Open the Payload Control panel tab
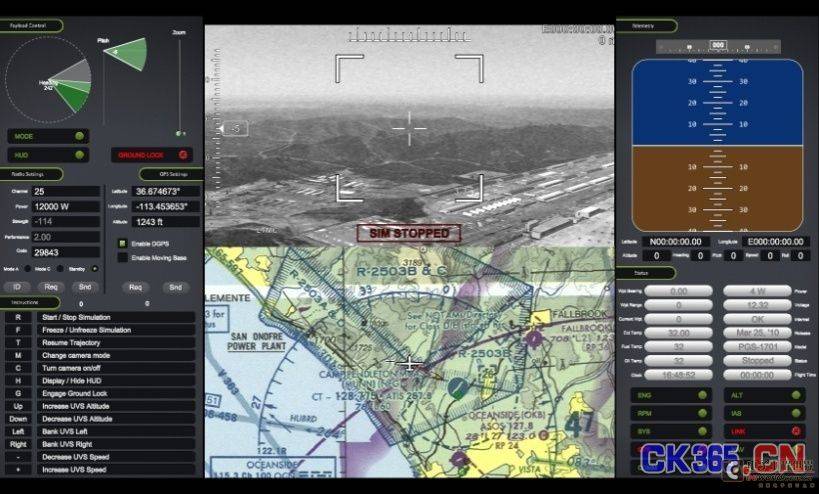This screenshot has height=494, width=819. [x=30, y=26]
